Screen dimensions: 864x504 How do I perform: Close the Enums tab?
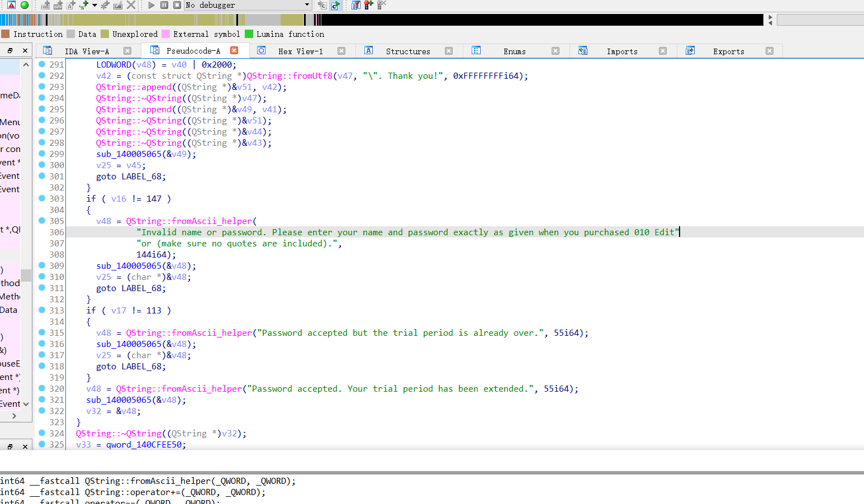(556, 51)
